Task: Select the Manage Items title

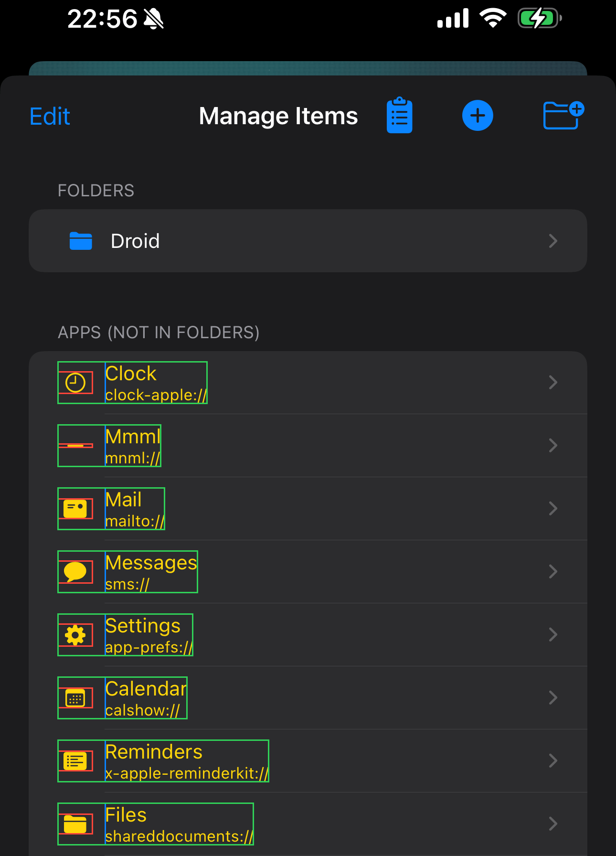Action: 278,115
